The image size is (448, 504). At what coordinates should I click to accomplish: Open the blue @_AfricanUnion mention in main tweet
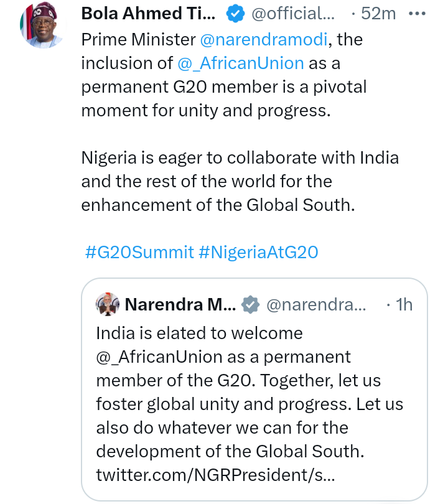[241, 63]
